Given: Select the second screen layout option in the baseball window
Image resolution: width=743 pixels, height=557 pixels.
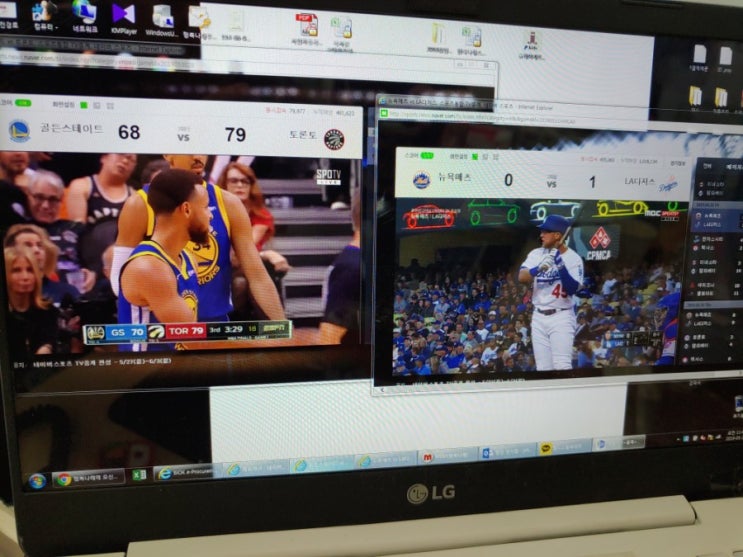Looking at the screenshot, I should click(x=486, y=156).
